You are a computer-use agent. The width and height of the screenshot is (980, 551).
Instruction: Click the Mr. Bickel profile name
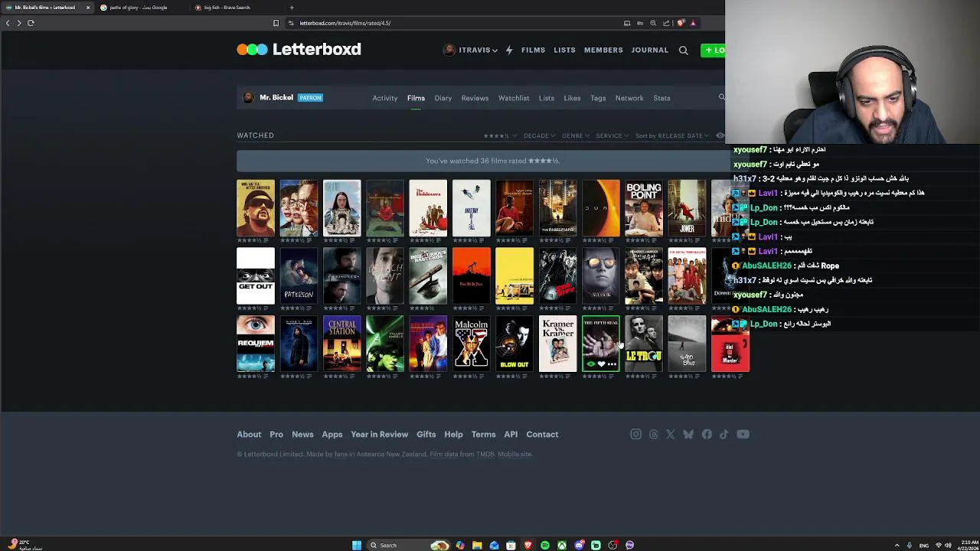[276, 98]
